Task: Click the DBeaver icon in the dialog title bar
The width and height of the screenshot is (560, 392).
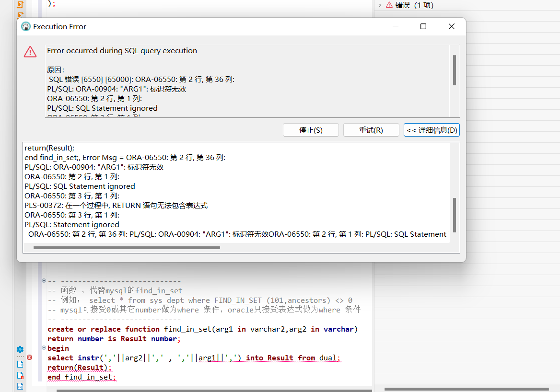Action: pyautogui.click(x=25, y=26)
